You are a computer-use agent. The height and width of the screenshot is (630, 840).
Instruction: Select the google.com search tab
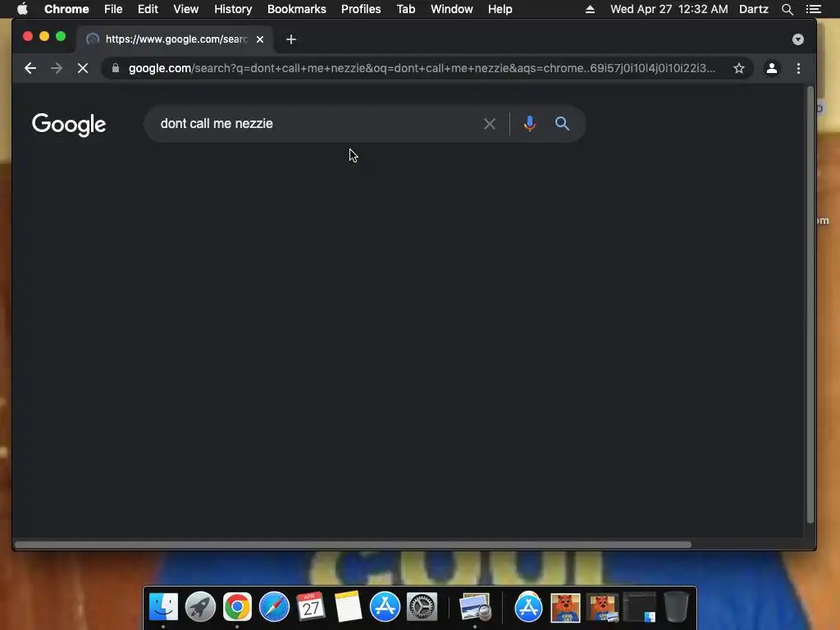point(174,39)
